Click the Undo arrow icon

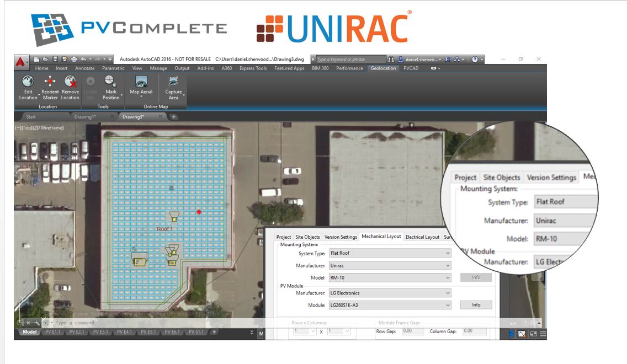click(83, 59)
